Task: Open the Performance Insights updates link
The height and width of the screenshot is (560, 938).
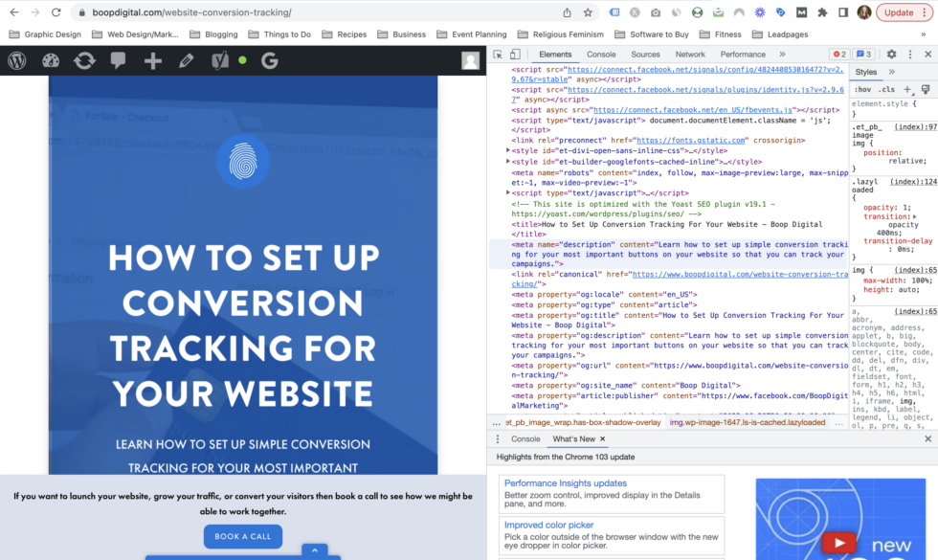Action: tap(566, 482)
